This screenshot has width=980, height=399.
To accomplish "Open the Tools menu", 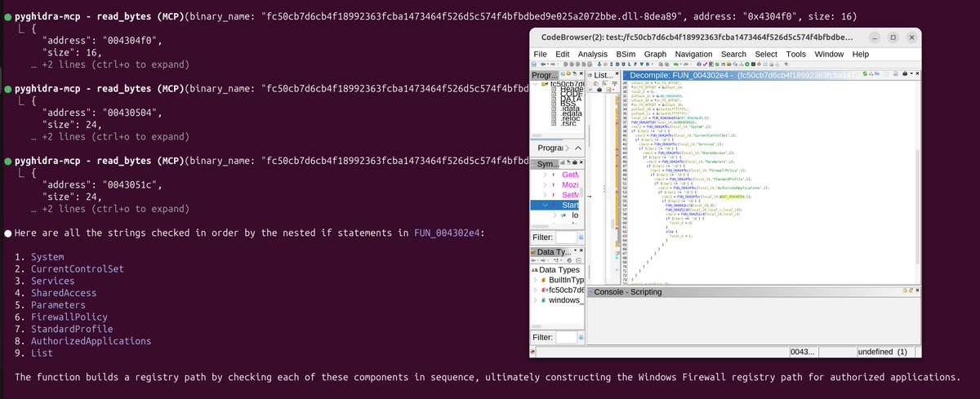I will click(x=796, y=54).
